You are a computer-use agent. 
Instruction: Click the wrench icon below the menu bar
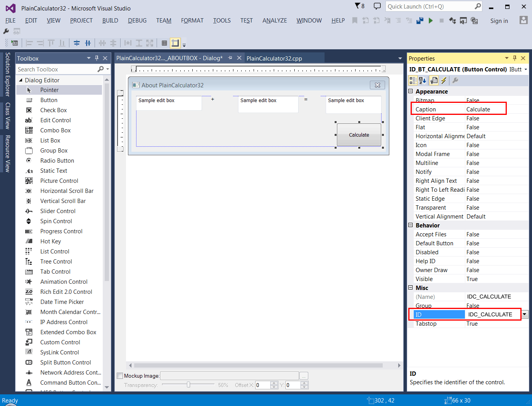6,31
